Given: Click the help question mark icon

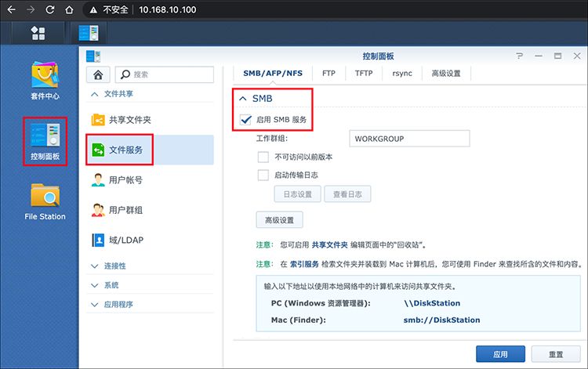Looking at the screenshot, I should (519, 56).
